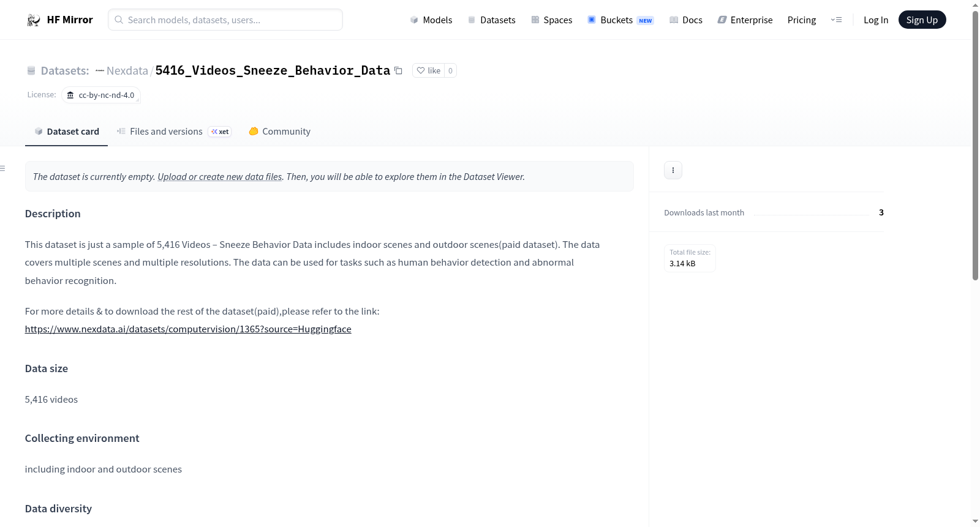
Task: Click the Data diversity heading
Action: pos(58,509)
